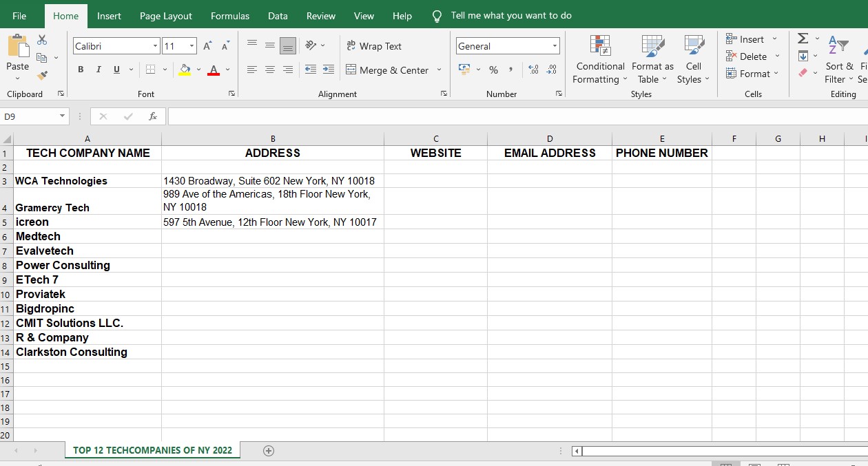Toggle Italic formatting
The width and height of the screenshot is (868, 466).
click(x=99, y=70)
